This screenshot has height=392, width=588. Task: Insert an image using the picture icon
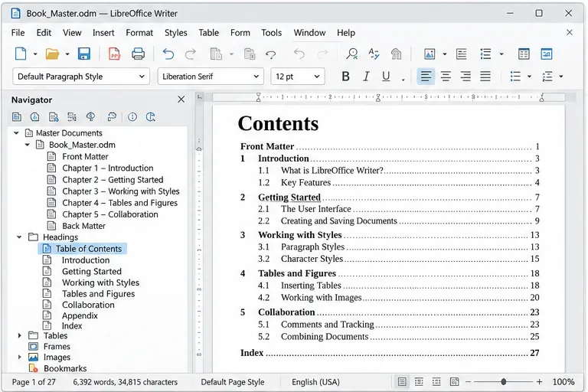(430, 54)
